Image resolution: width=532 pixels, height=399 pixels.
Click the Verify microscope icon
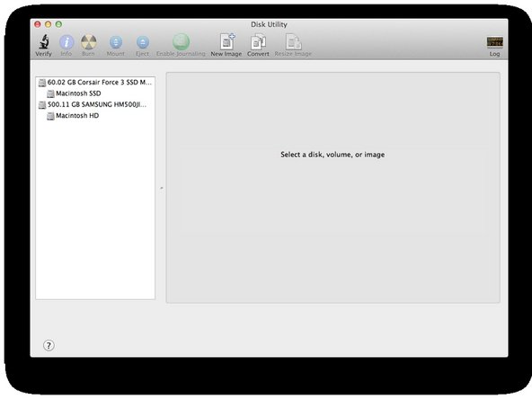click(x=44, y=41)
